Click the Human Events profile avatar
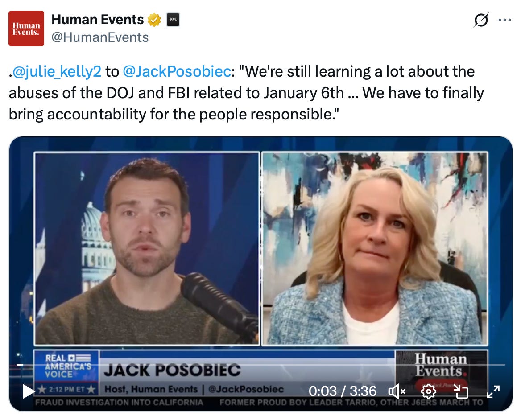Image resolution: width=521 pixels, height=420 pixels. (26, 29)
